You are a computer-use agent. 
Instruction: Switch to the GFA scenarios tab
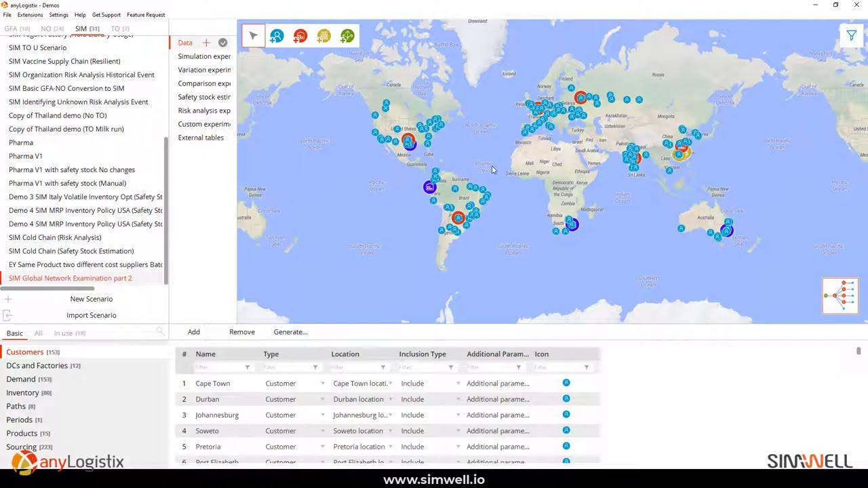[x=16, y=28]
